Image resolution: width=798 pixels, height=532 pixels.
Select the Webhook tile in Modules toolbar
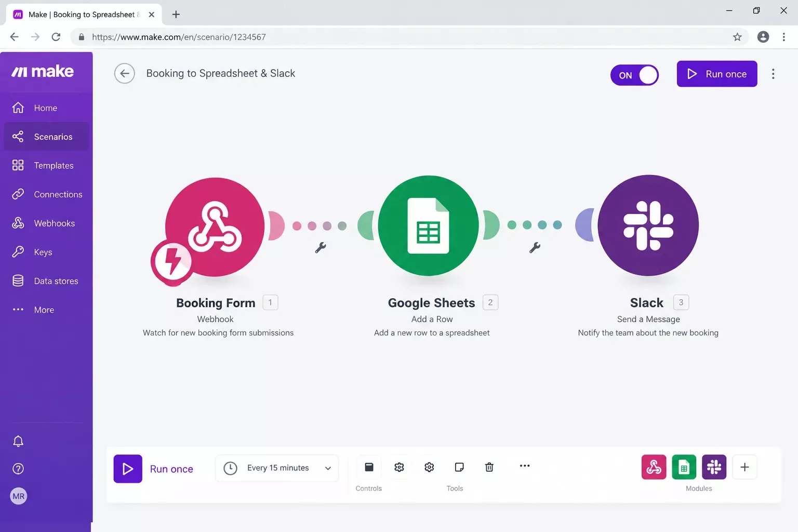654,467
